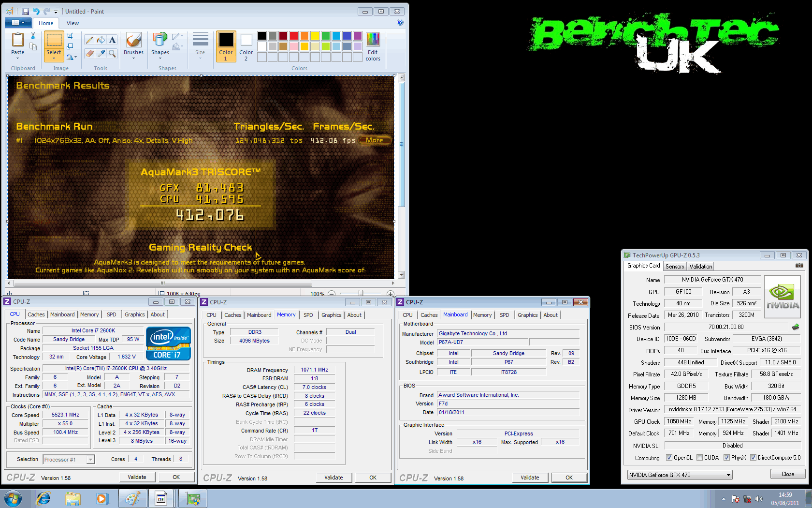Open the Validation tab in GPU-Z
This screenshot has width=812, height=508.
(x=701, y=267)
